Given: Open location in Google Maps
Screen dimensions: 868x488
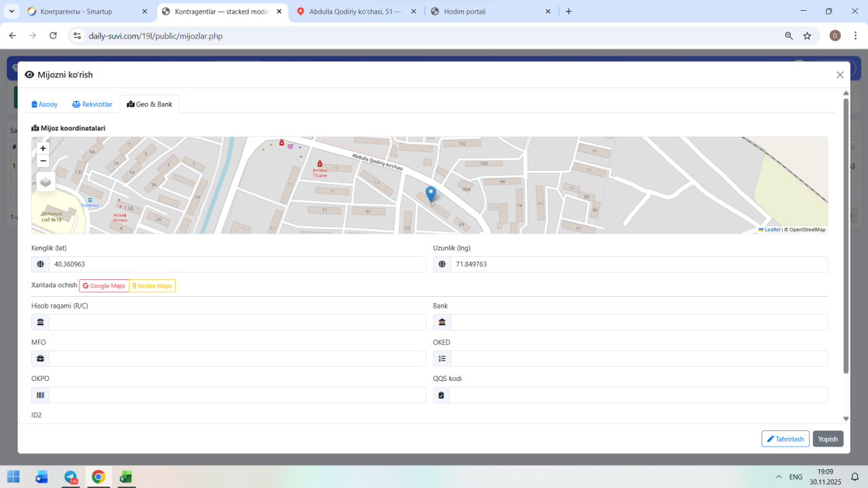Looking at the screenshot, I should coord(104,286).
